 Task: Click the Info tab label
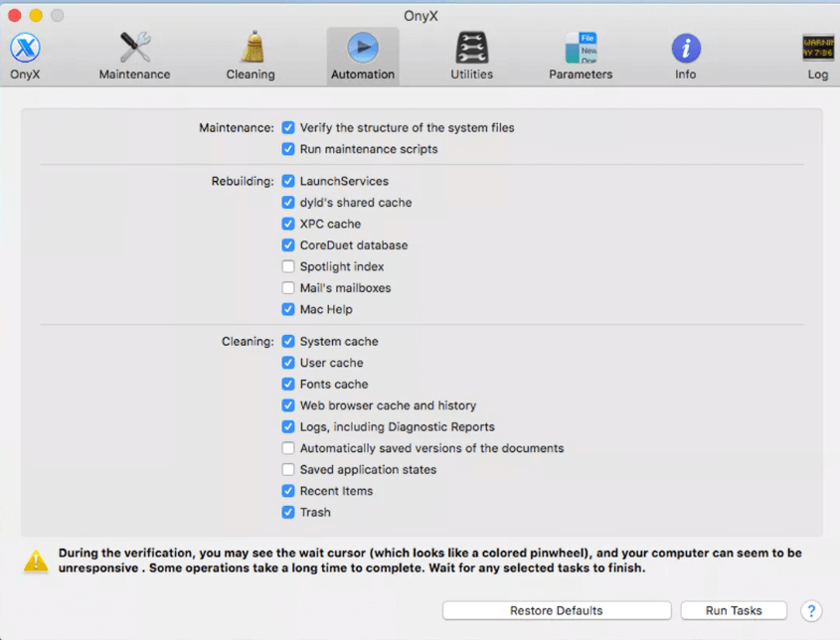click(686, 75)
